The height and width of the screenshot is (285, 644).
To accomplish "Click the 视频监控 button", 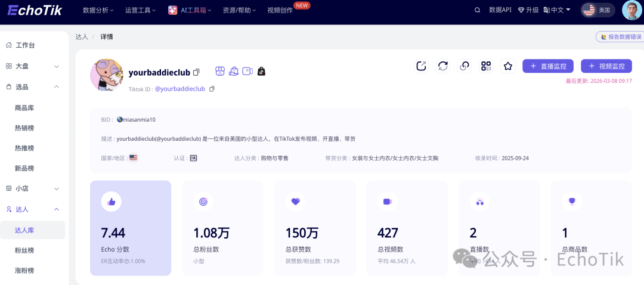I will point(606,66).
